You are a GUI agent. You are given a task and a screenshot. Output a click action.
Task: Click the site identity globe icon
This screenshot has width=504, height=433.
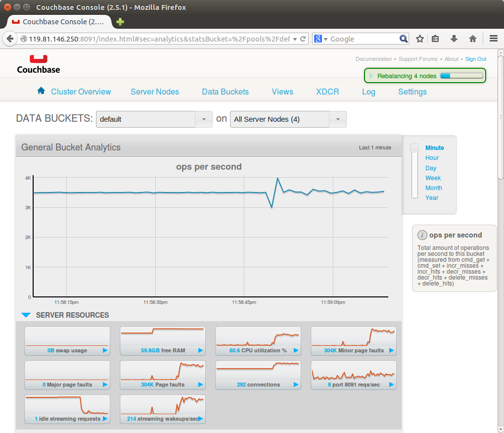tap(23, 39)
